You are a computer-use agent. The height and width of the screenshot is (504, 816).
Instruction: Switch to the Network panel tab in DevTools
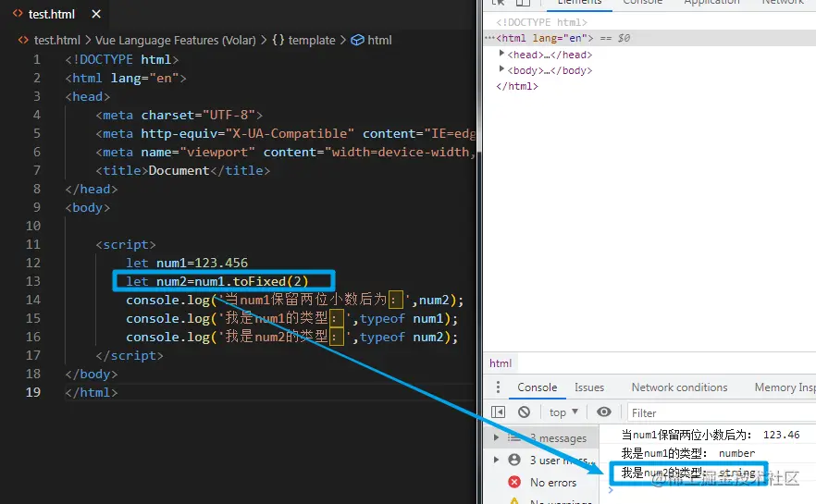pos(783,3)
